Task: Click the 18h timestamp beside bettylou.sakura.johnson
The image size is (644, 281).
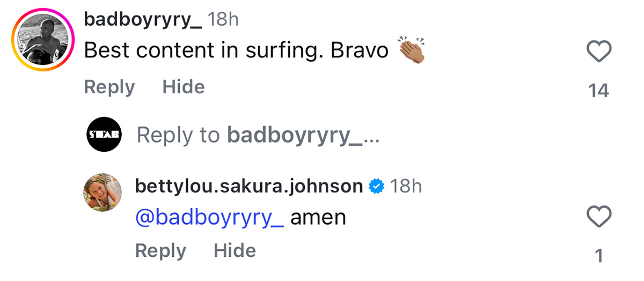Action: pos(406,186)
